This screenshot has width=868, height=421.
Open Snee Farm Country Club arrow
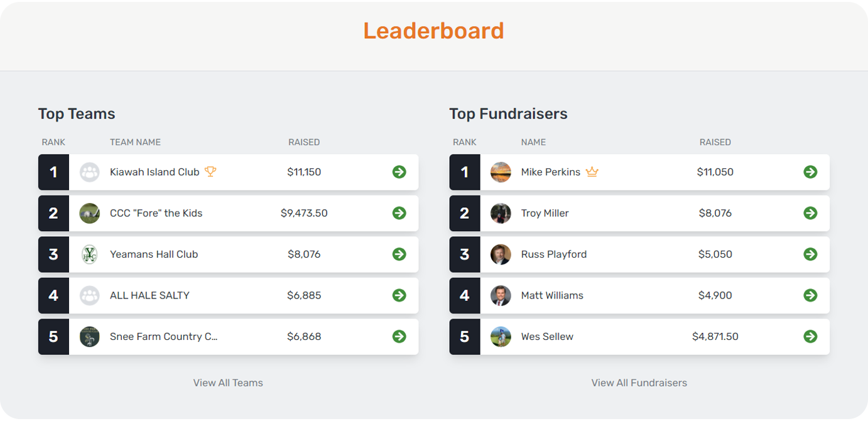399,337
